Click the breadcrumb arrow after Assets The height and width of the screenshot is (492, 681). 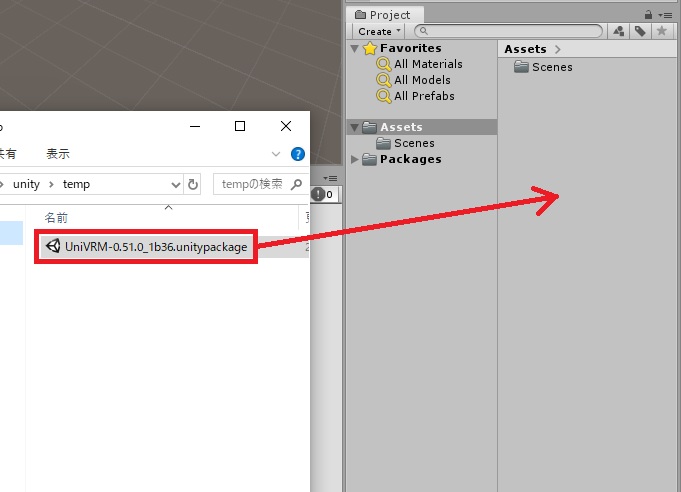coord(558,50)
